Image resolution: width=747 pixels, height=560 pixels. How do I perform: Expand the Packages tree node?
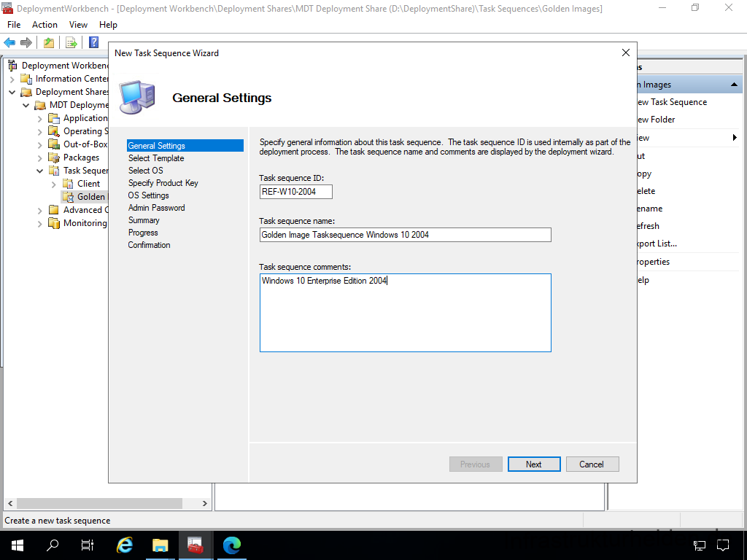tap(40, 157)
